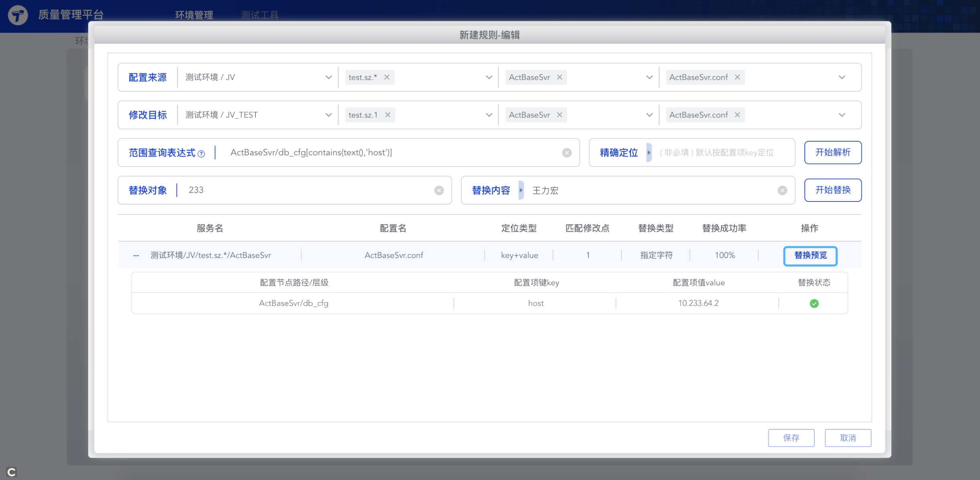Screen dimensions: 980x480
Task: Click into the 精确定位 input field
Action: click(718, 153)
